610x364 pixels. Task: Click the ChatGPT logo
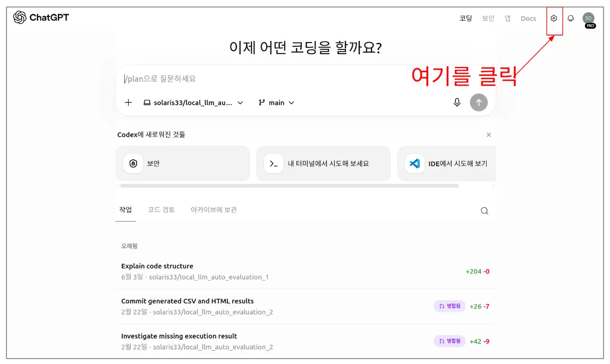41,18
